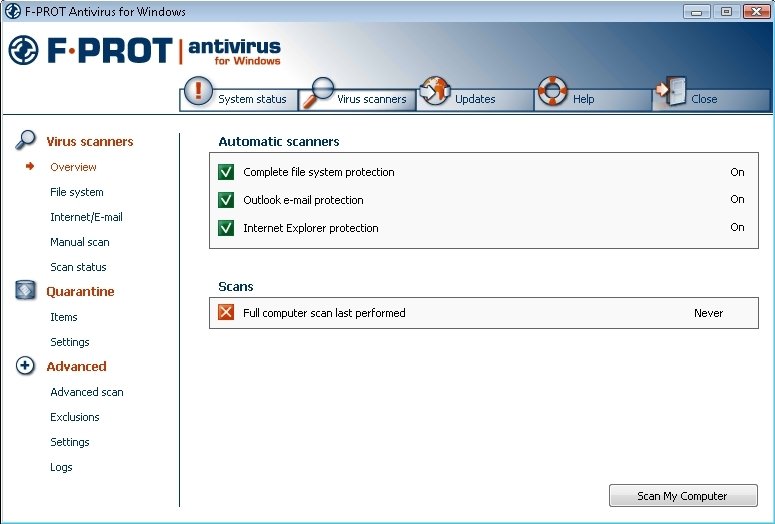Screen dimensions: 775x524
Task: Go to Manual scan page
Action: pyautogui.click(x=80, y=242)
